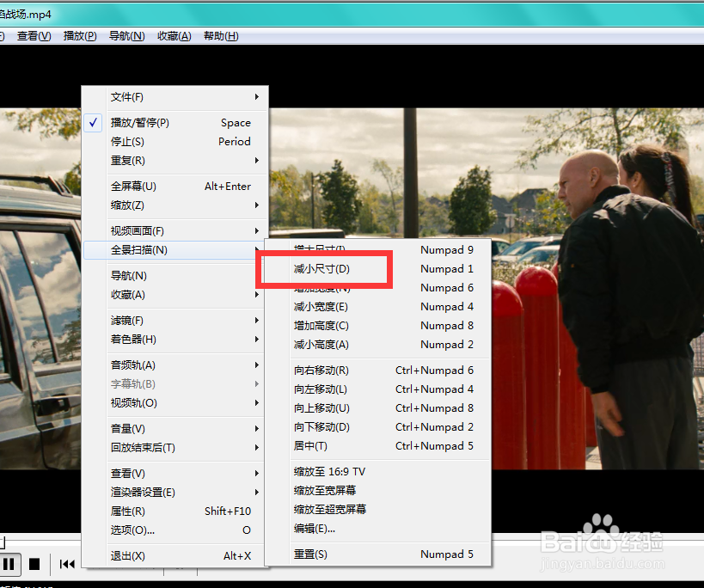Screen dimensions: 704x588
Task: Select 向右移动(R) pan option
Action: [x=378, y=371]
